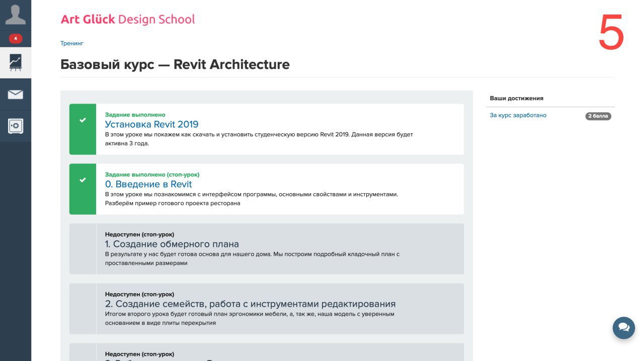Open lesson 0. Введение в Revit

[x=148, y=184]
